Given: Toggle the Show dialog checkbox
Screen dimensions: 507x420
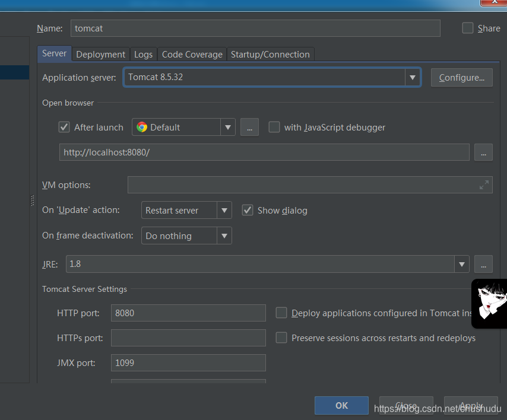Looking at the screenshot, I should pyautogui.click(x=248, y=210).
